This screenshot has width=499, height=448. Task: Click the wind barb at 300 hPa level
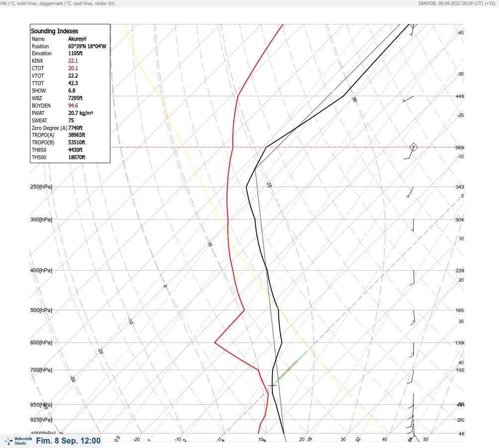point(413,225)
